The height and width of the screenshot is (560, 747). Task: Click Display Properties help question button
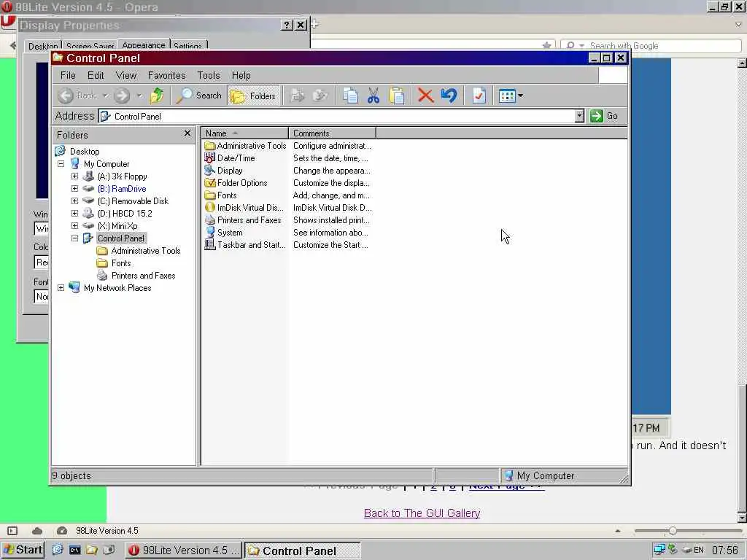286,26
